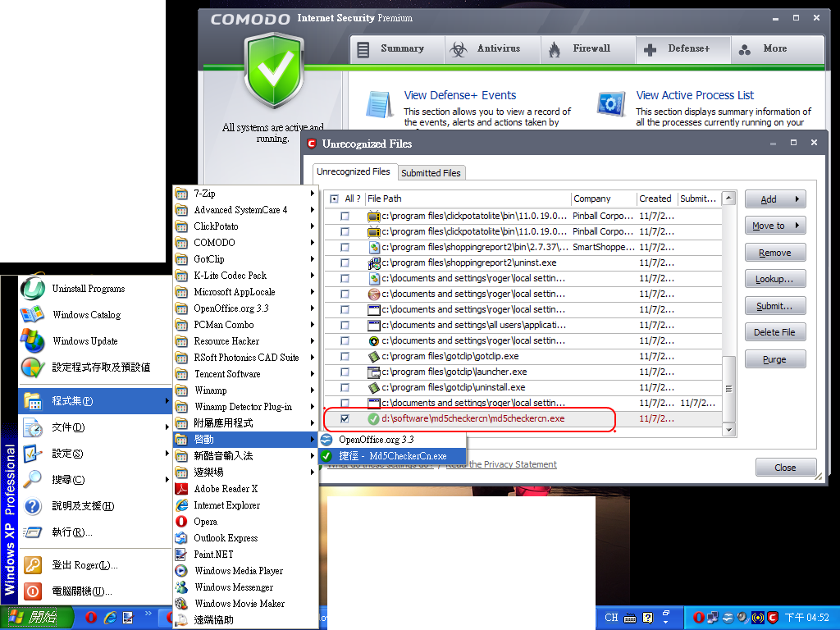Expand the COMODO programs folder submenu

(245, 243)
